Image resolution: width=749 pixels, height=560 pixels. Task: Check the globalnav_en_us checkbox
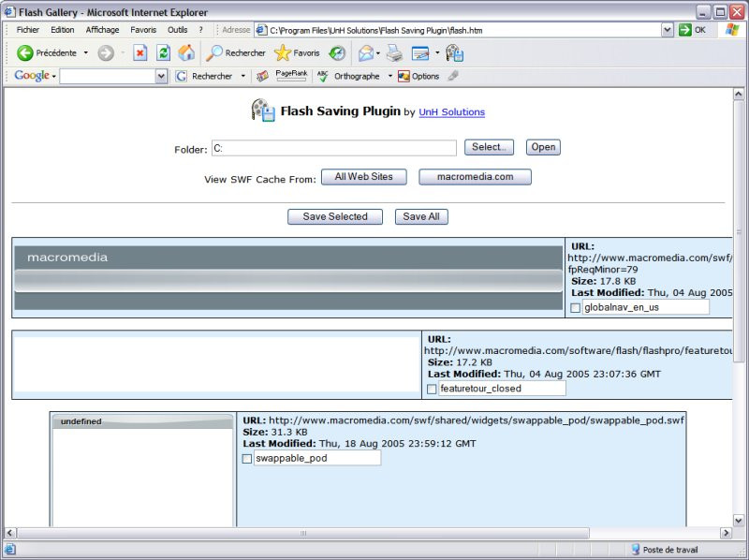coord(576,307)
